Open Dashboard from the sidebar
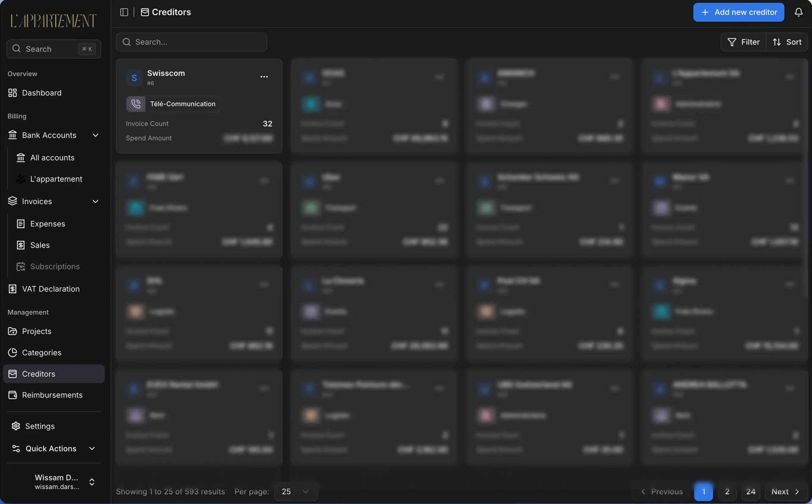Image resolution: width=812 pixels, height=504 pixels. coord(41,93)
